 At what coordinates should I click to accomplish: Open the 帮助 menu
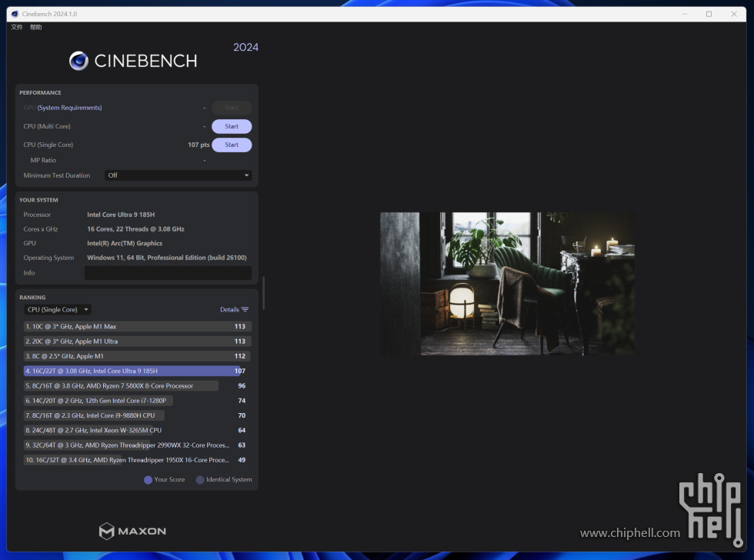coord(36,28)
